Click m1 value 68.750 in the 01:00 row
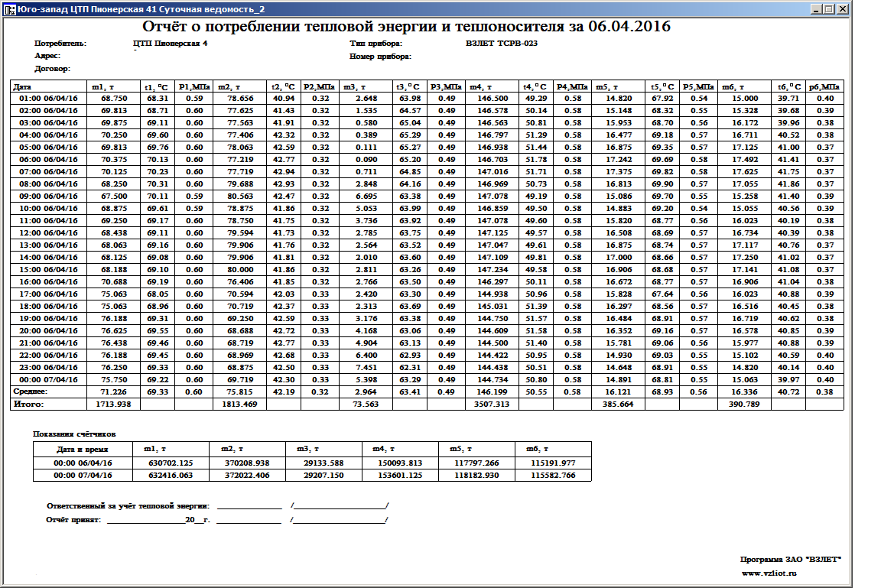 [x=114, y=99]
